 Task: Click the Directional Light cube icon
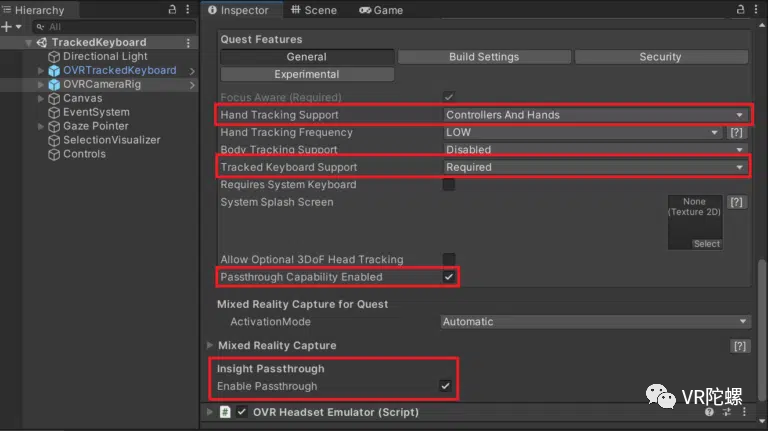pos(54,57)
